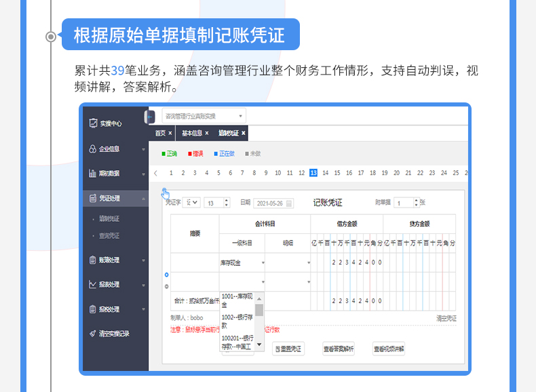Viewport: 536px width, 392px height.
Task: Go to previous page of voucher numbers
Action: click(156, 173)
